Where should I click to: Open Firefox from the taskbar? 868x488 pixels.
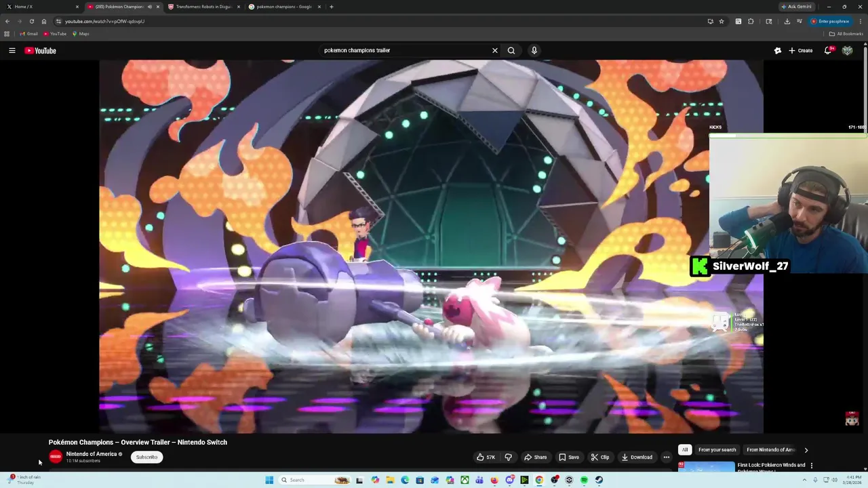(x=494, y=480)
